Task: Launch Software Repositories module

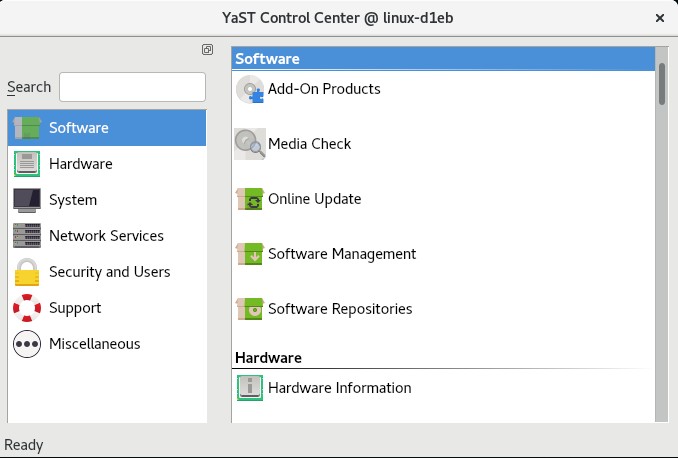Action: [340, 309]
